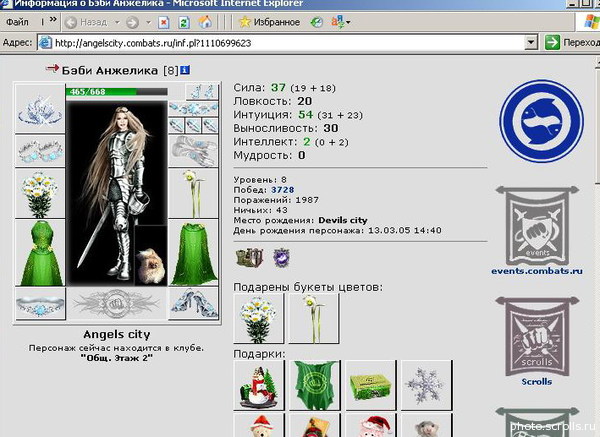This screenshot has height=437, width=600.
Task: Click the gifted daisy bouquet thumbnail
Action: (x=259, y=318)
